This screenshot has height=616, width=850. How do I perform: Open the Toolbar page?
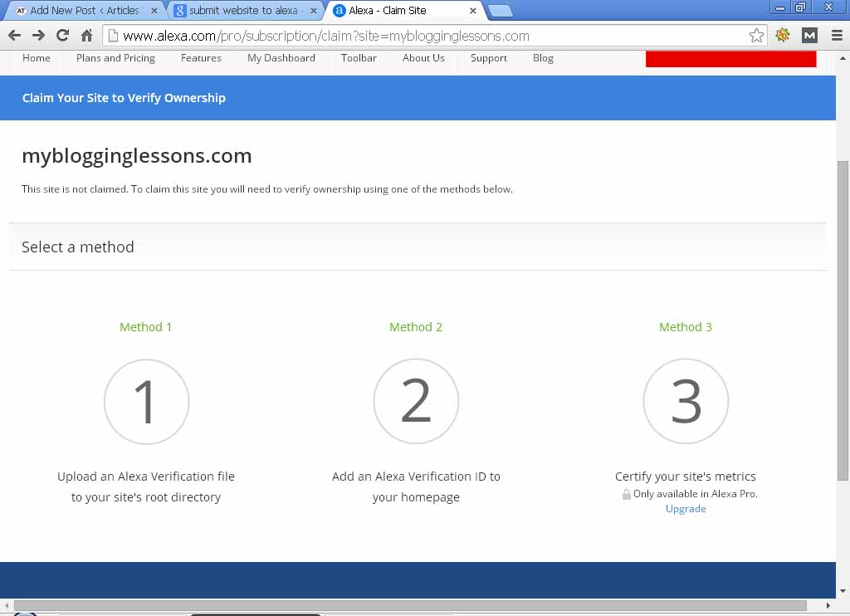tap(359, 58)
